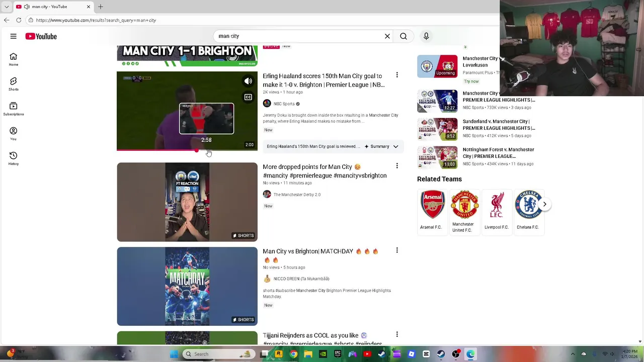Screen dimensions: 644x362
Task: Open the browser tab search dropdown
Action: tap(7, 7)
